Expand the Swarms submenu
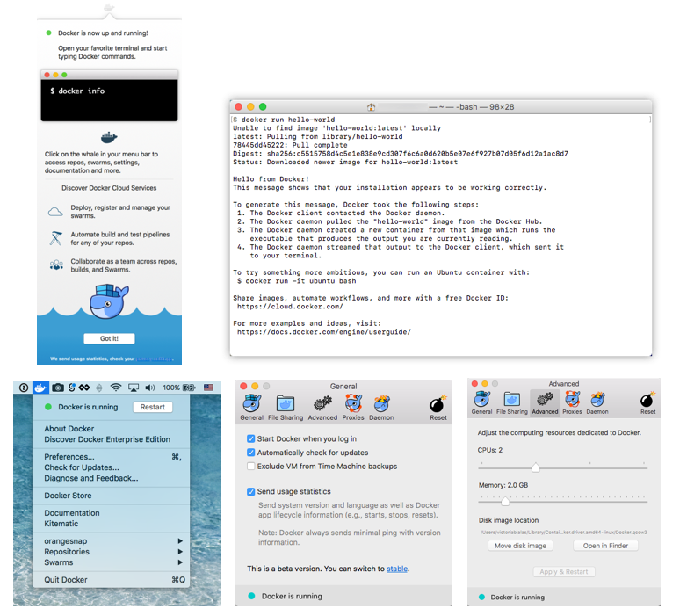The height and width of the screenshot is (616, 687). (x=112, y=562)
